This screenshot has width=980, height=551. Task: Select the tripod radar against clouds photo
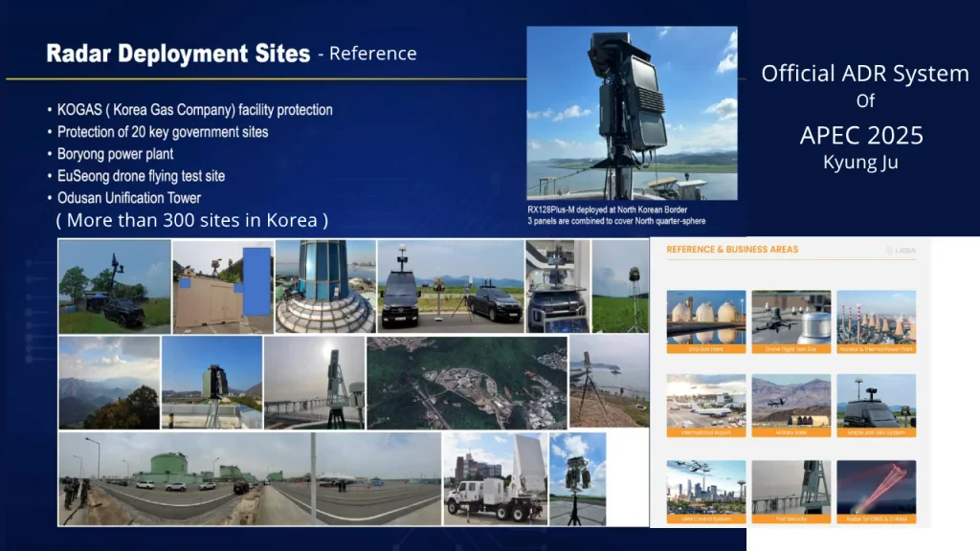(x=577, y=478)
